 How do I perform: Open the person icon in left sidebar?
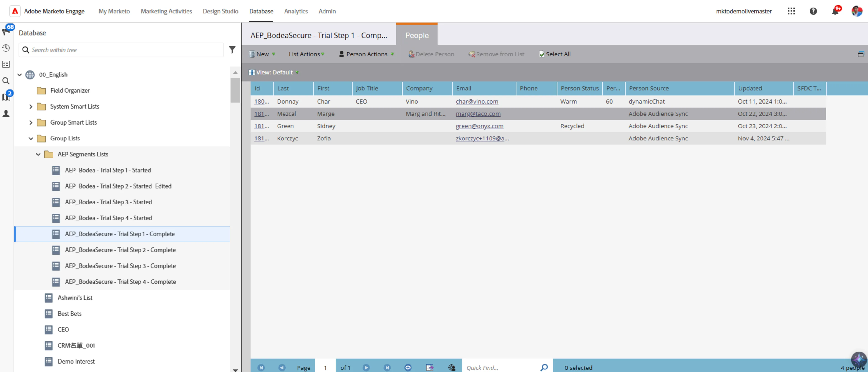(6, 113)
